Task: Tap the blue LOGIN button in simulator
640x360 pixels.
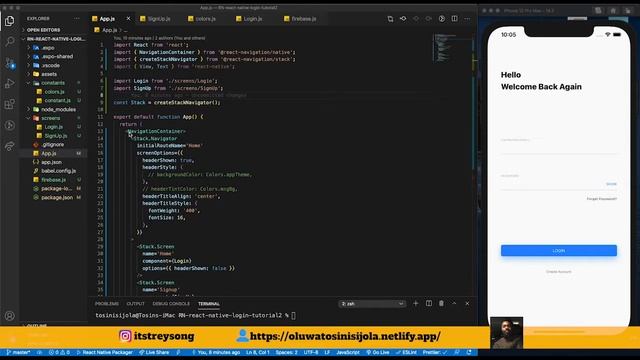Action: [x=558, y=251]
